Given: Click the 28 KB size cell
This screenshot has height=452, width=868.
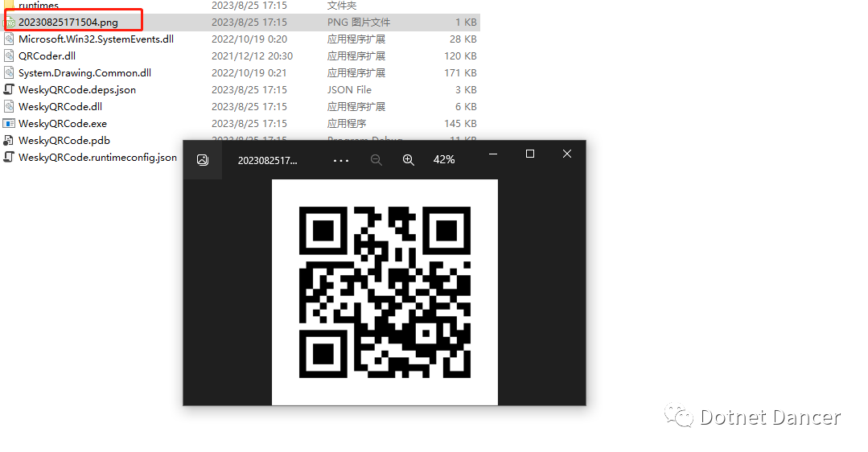Looking at the screenshot, I should point(463,39).
